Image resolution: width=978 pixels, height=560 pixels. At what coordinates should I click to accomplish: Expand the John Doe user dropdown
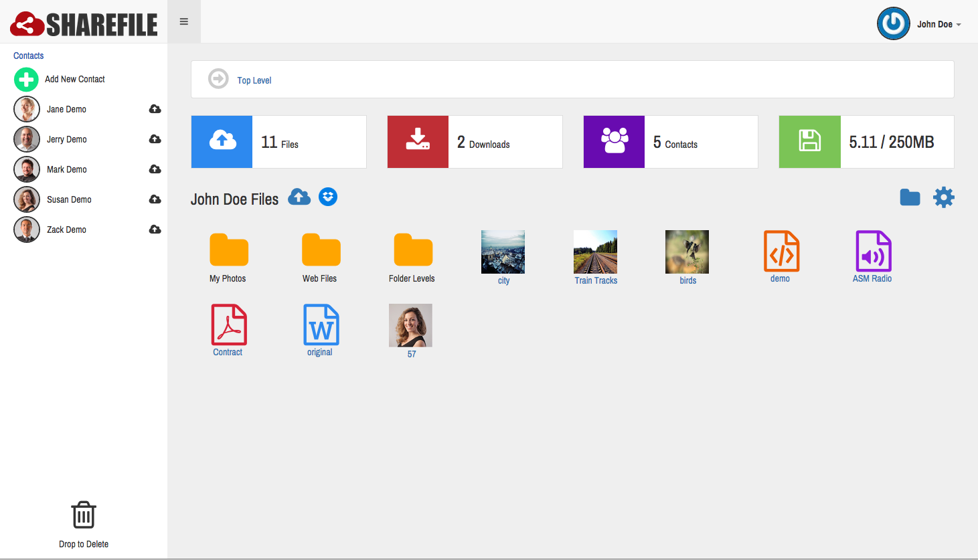[938, 25]
